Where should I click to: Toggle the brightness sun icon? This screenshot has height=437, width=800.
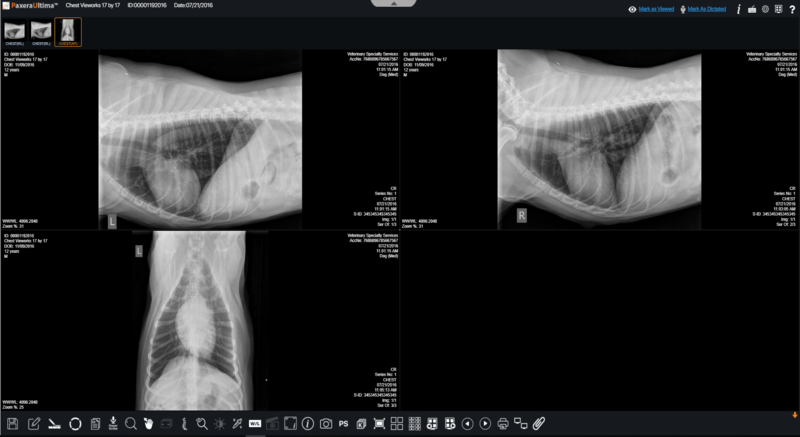220,424
